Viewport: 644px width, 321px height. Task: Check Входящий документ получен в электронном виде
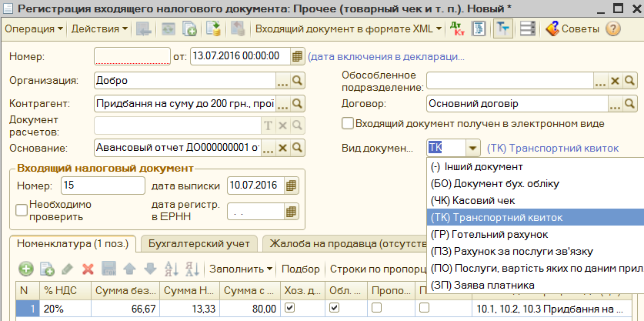349,123
